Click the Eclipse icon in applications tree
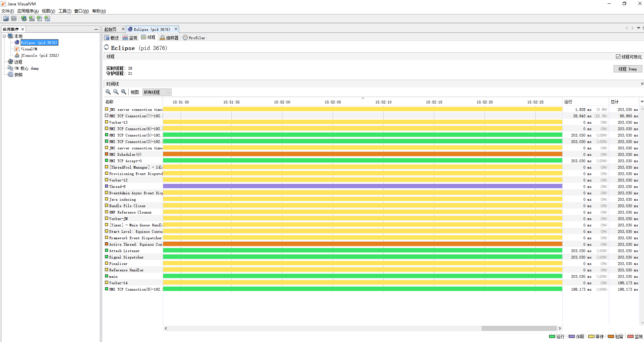 [17, 42]
